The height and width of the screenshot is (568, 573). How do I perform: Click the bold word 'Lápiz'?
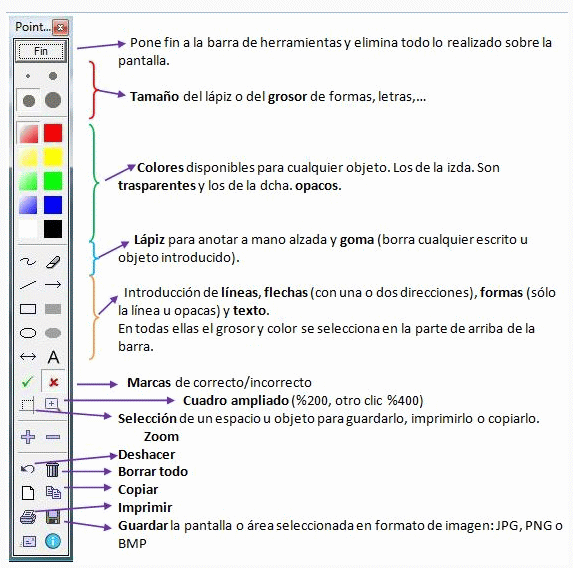149,240
